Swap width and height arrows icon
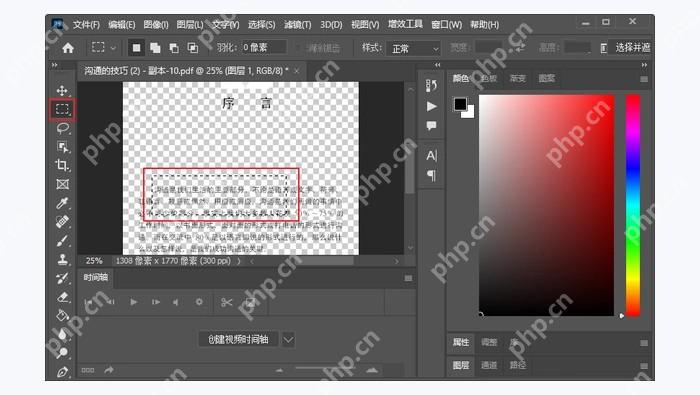 point(521,48)
